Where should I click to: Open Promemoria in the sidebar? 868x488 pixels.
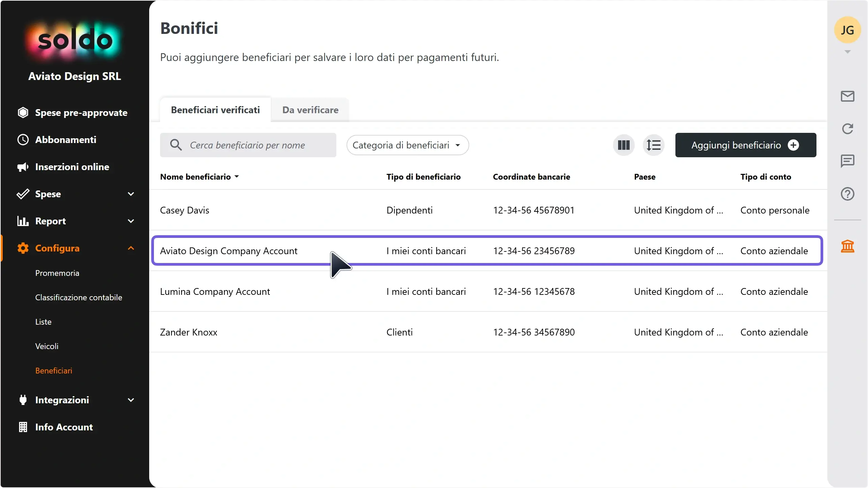click(57, 273)
